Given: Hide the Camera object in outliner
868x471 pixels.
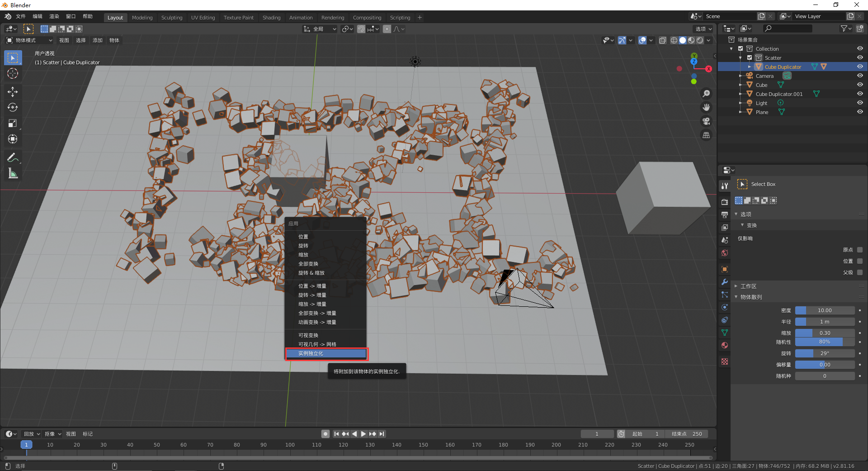Looking at the screenshot, I should pyautogui.click(x=859, y=76).
